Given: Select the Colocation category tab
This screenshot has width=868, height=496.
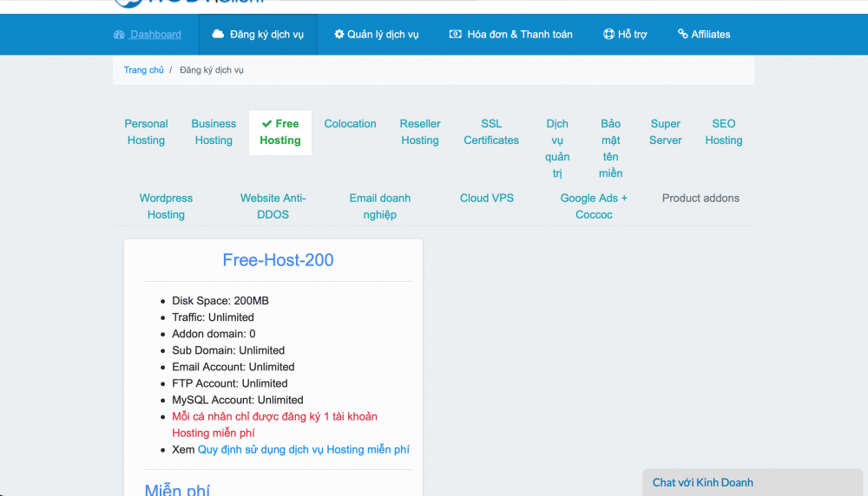Looking at the screenshot, I should coord(350,124).
